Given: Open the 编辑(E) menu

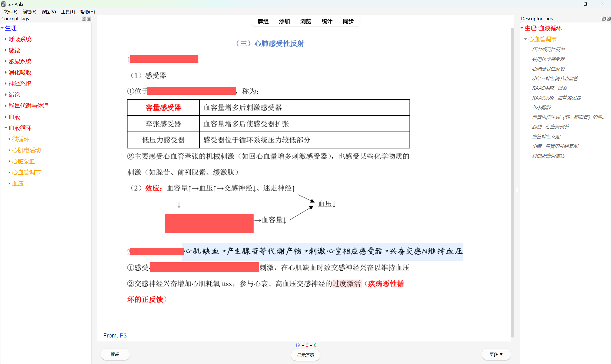Looking at the screenshot, I should click(29, 12).
